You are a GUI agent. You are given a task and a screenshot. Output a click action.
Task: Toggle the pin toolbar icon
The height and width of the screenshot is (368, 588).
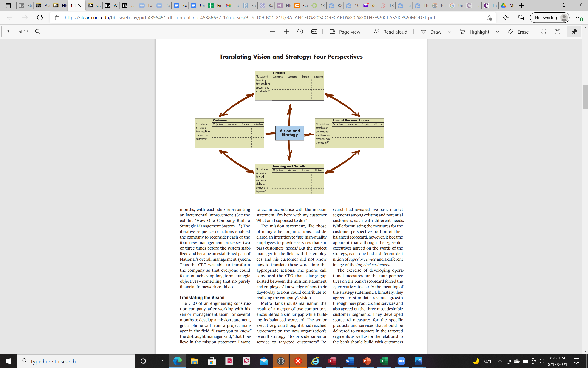[574, 32]
